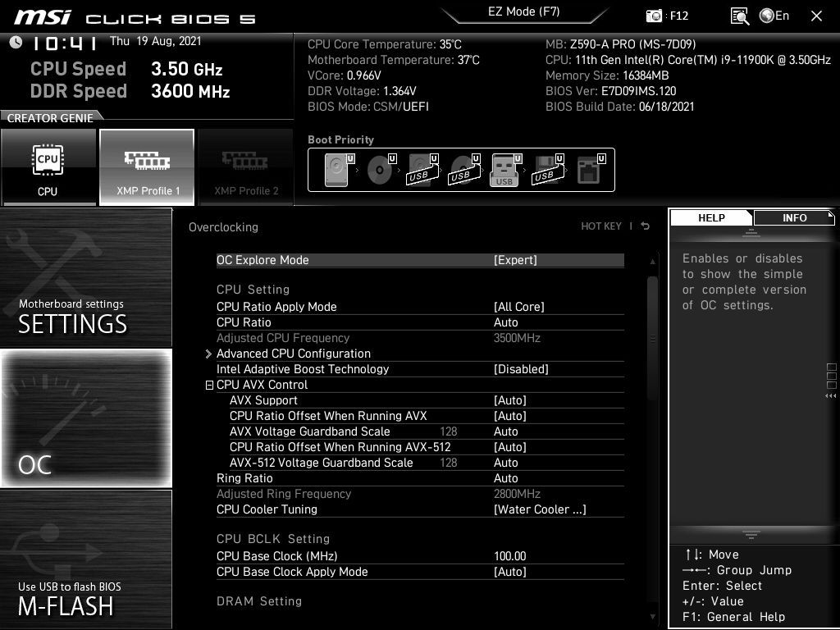This screenshot has height=630, width=840.
Task: Enable XMP Profile 2
Action: click(246, 167)
